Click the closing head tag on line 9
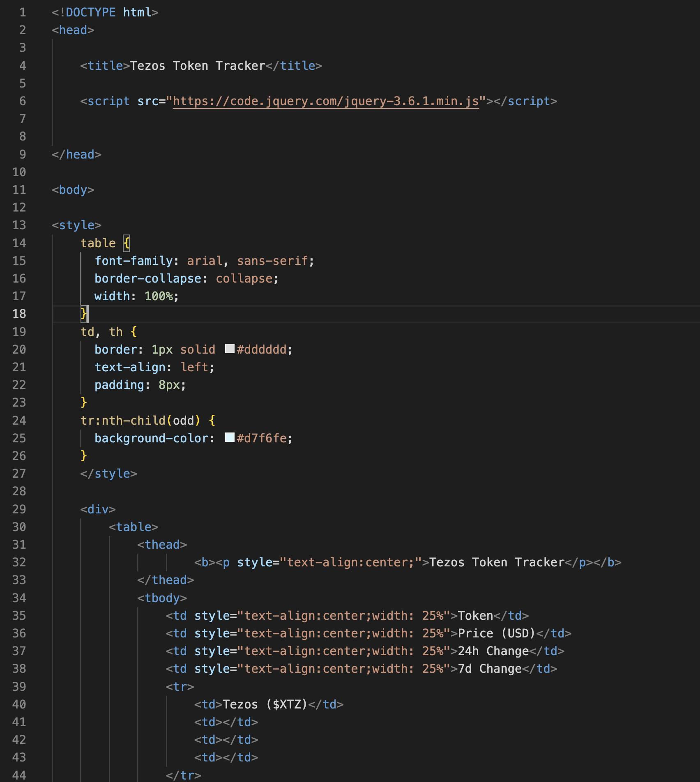The image size is (700, 782). coord(76,154)
